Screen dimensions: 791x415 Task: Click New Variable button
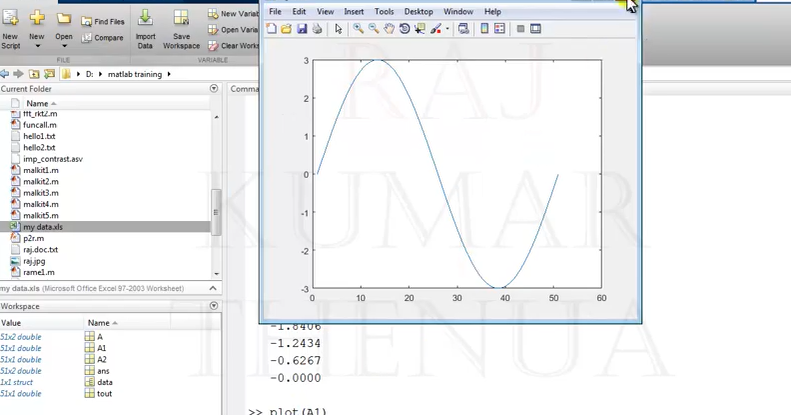pyautogui.click(x=233, y=14)
